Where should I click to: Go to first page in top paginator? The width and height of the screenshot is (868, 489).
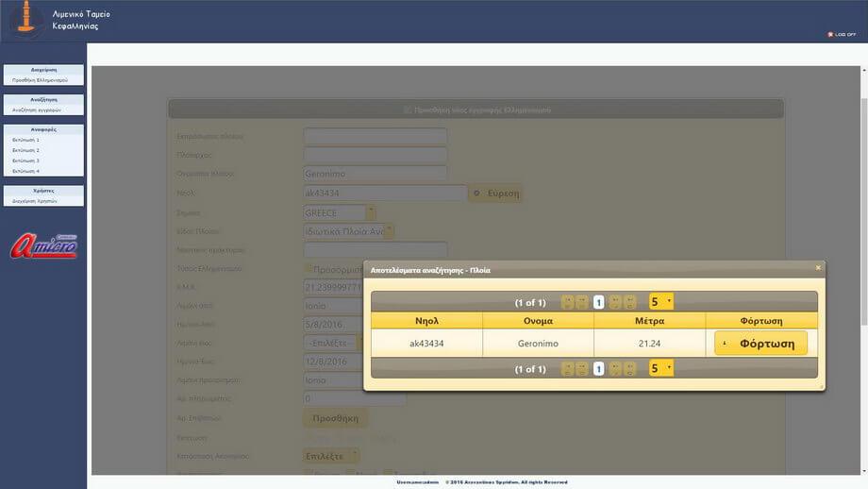tap(567, 302)
